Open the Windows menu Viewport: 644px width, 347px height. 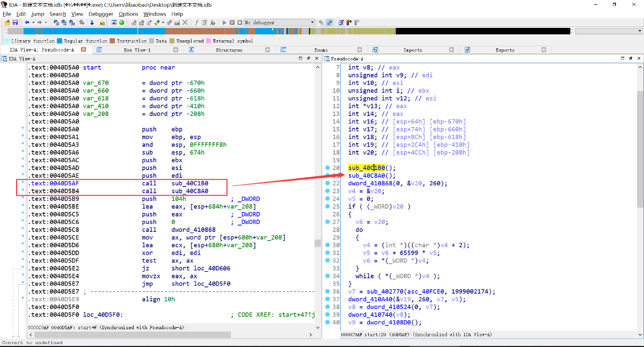(x=155, y=14)
